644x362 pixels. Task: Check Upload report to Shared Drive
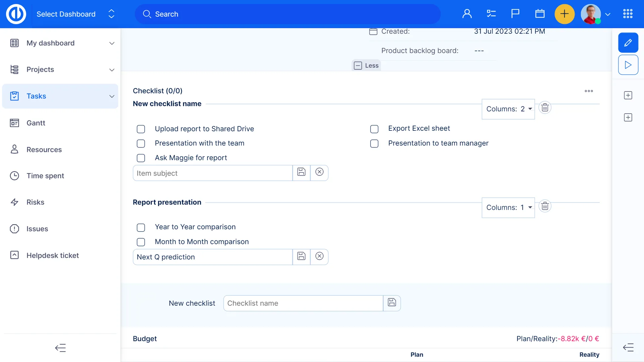(141, 129)
